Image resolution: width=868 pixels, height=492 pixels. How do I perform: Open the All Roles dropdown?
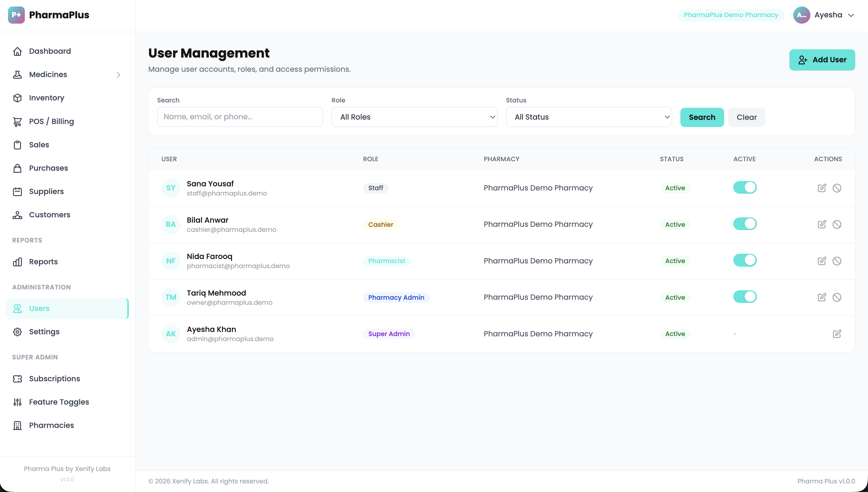pyautogui.click(x=414, y=117)
